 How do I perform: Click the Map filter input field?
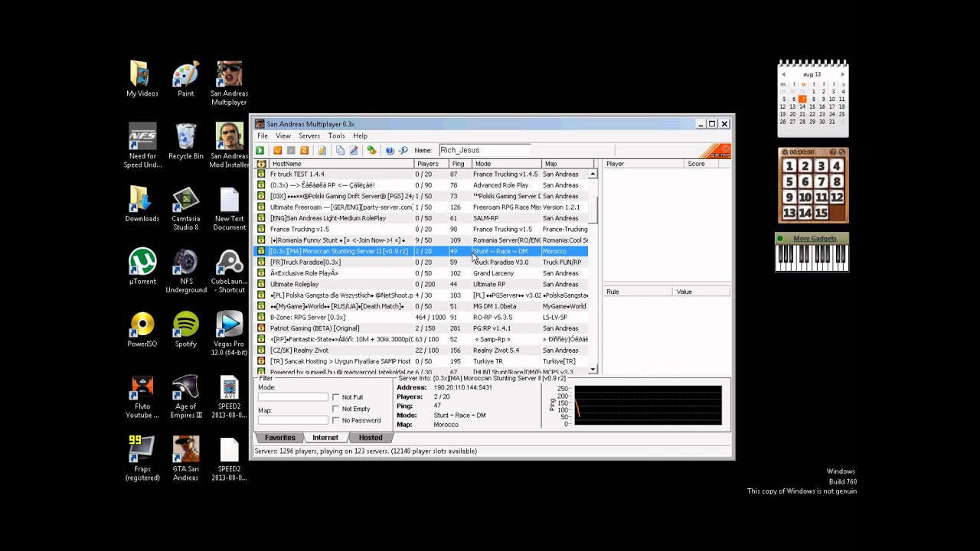293,419
